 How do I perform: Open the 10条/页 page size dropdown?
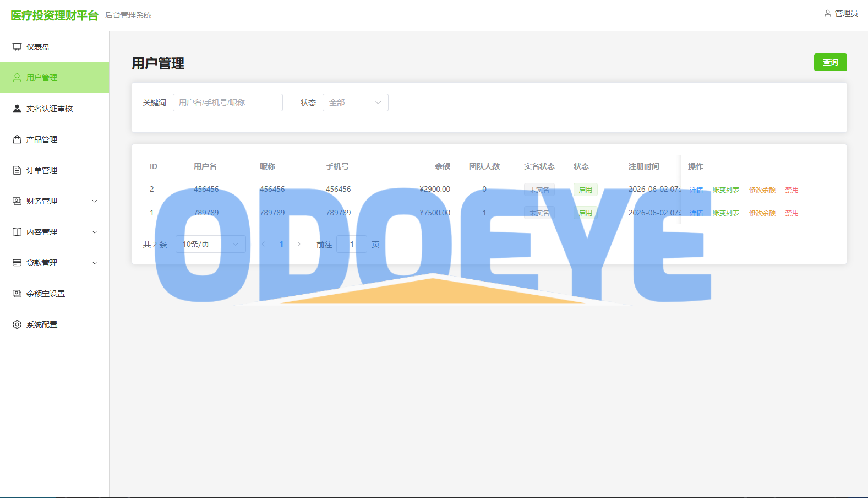[x=211, y=244]
